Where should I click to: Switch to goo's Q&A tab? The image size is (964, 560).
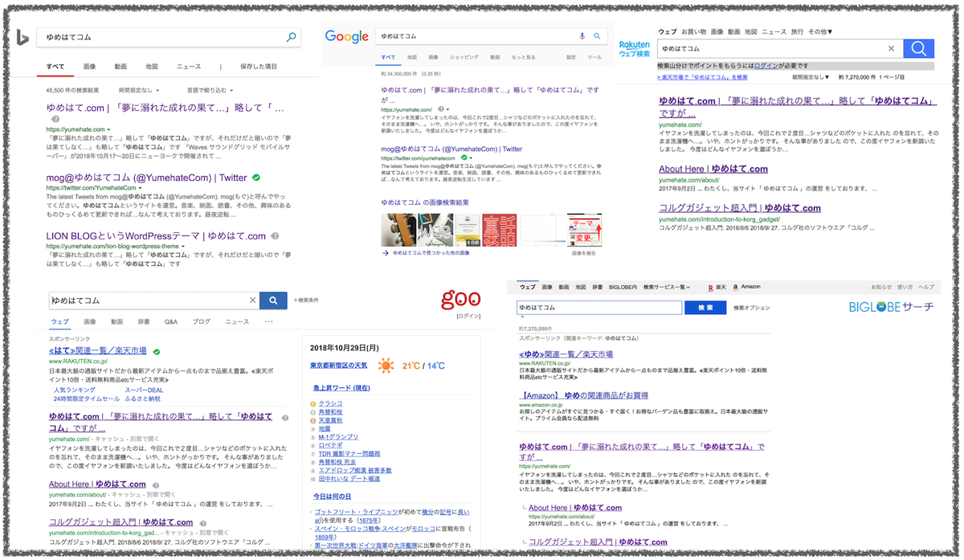[171, 321]
